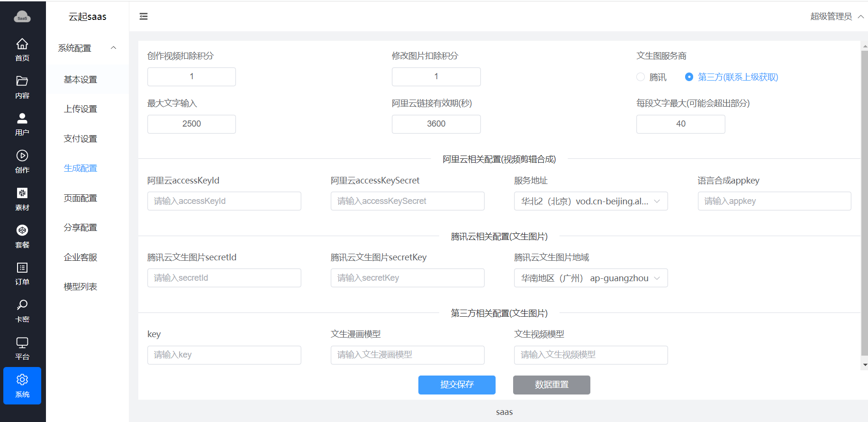
Task: Open 页面配置 menu item
Action: point(81,198)
